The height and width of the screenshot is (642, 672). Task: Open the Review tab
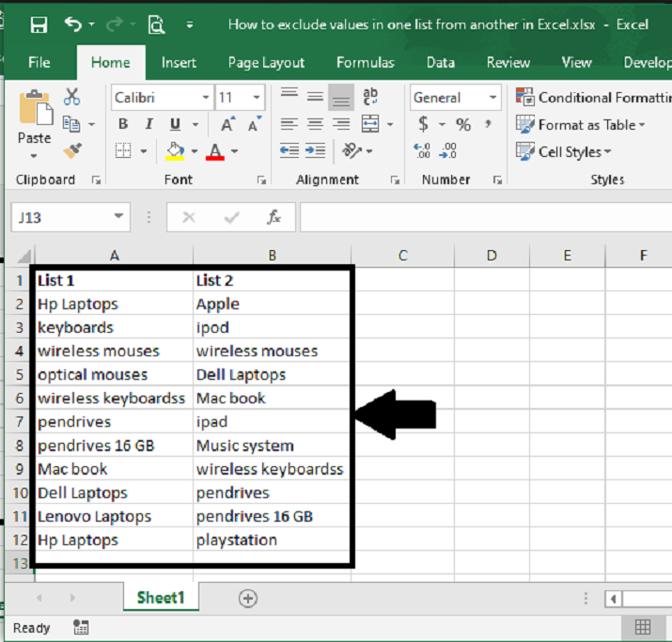[508, 63]
